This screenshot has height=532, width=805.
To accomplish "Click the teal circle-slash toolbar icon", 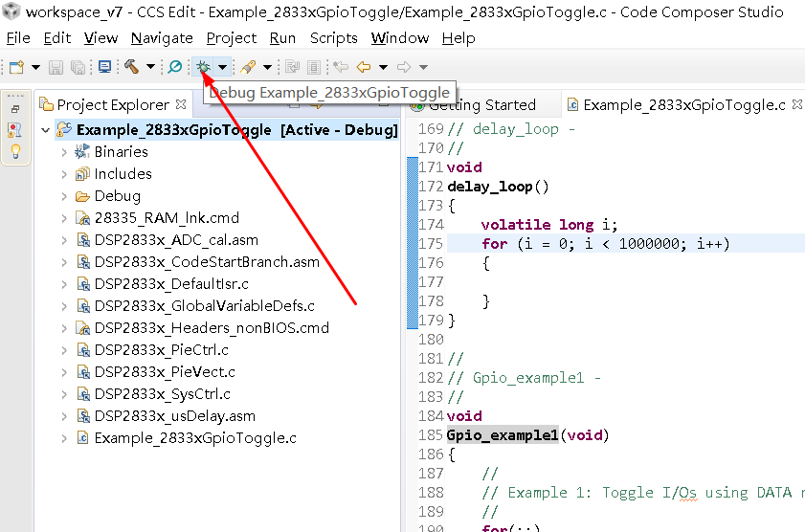I will pos(175,67).
